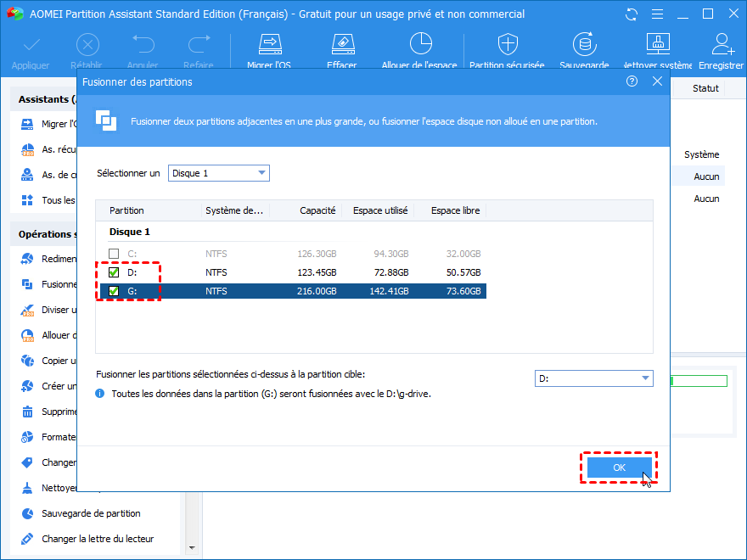Click the Partition column header

pyautogui.click(x=126, y=210)
